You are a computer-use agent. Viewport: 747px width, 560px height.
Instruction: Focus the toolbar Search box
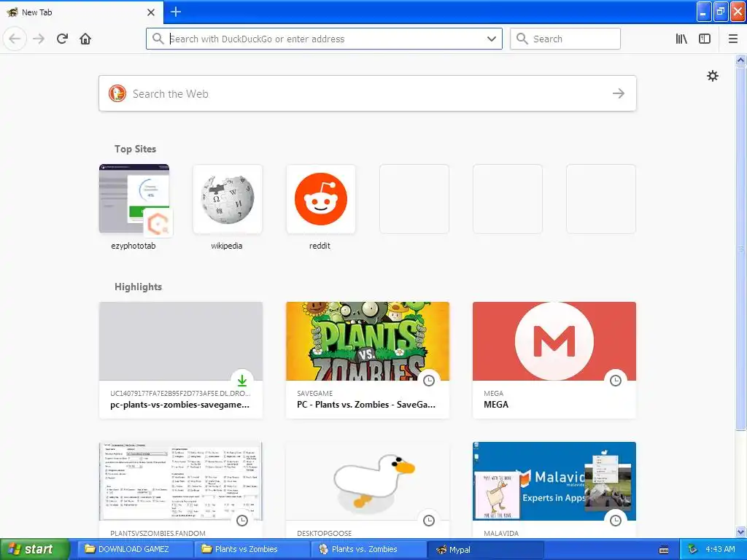click(565, 39)
